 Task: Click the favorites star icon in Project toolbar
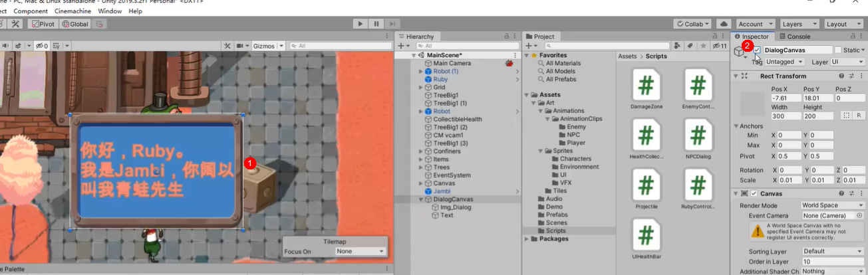702,46
